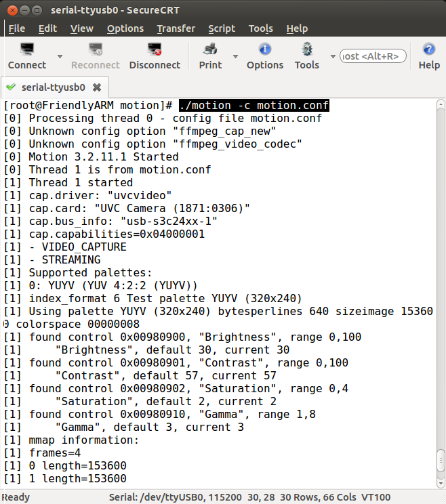446x504 pixels.
Task: Close the serial-ttyusb0 tab with its X
Action: click(97, 87)
